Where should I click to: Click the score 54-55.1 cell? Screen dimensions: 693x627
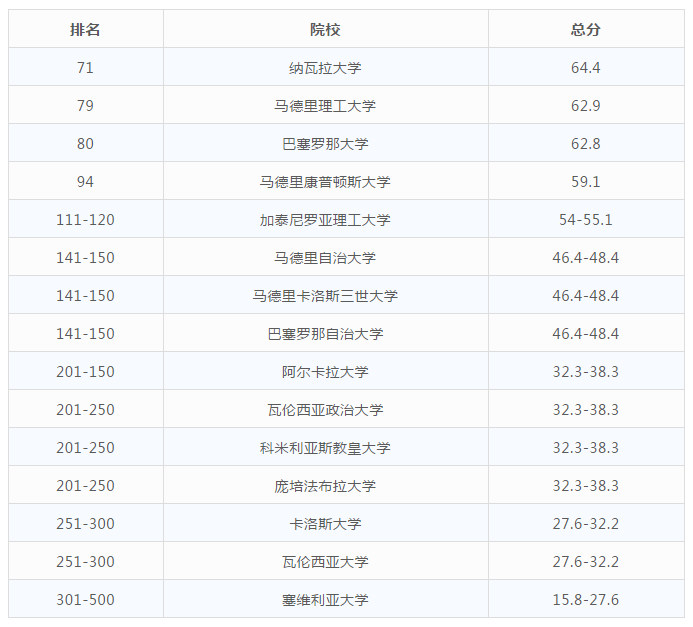pyautogui.click(x=586, y=220)
